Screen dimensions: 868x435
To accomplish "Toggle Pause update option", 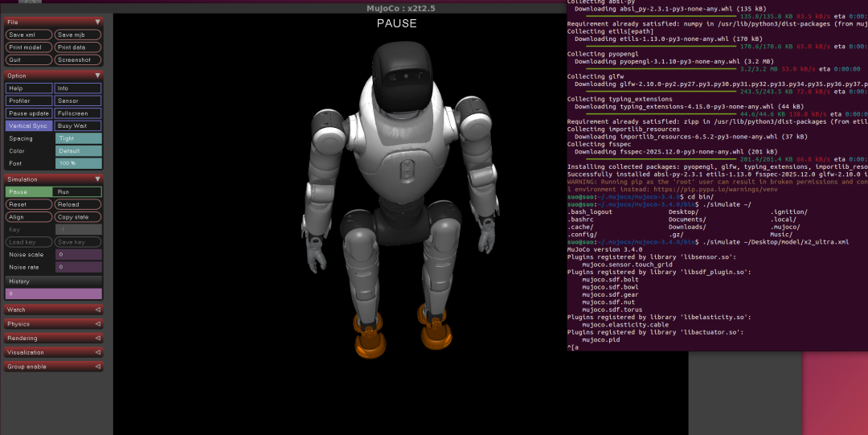I will point(29,113).
